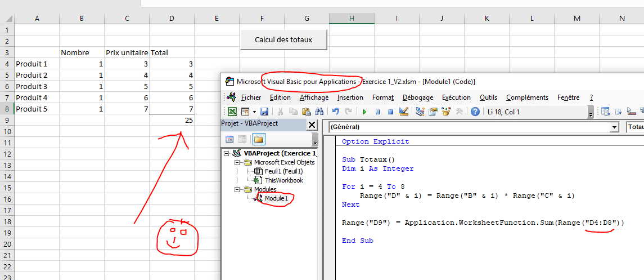Viewport: 644px width, 280px height.
Task: Click the Calcul des totaux button
Action: tap(283, 39)
